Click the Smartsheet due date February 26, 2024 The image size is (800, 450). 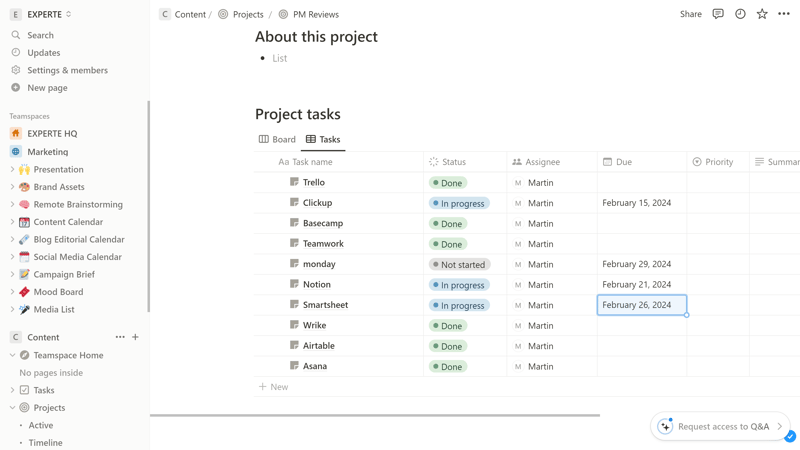click(x=642, y=305)
